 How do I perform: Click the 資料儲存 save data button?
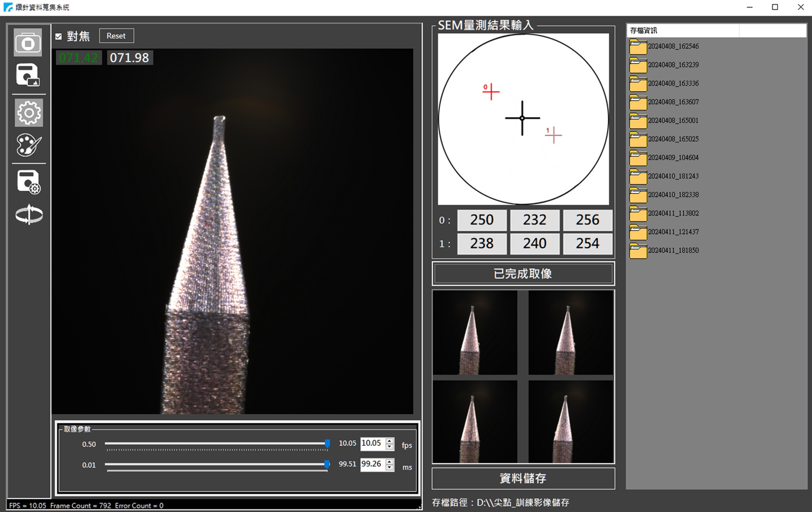point(523,479)
